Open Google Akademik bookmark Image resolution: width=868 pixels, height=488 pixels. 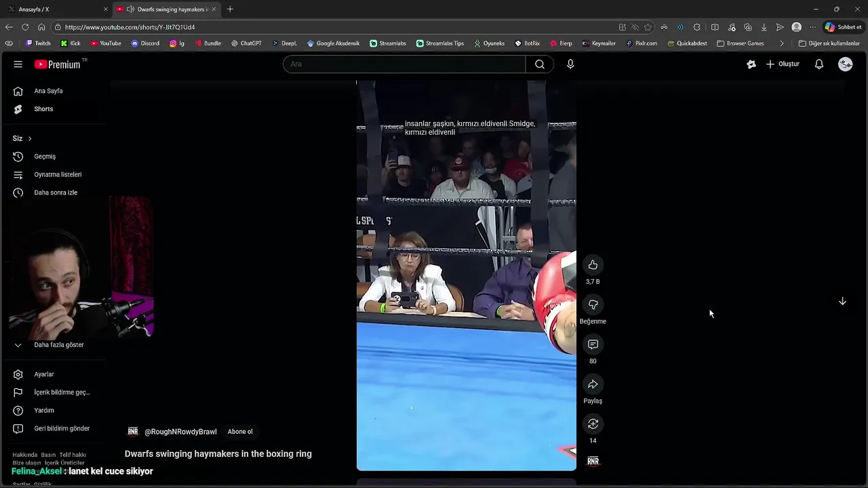coord(333,43)
